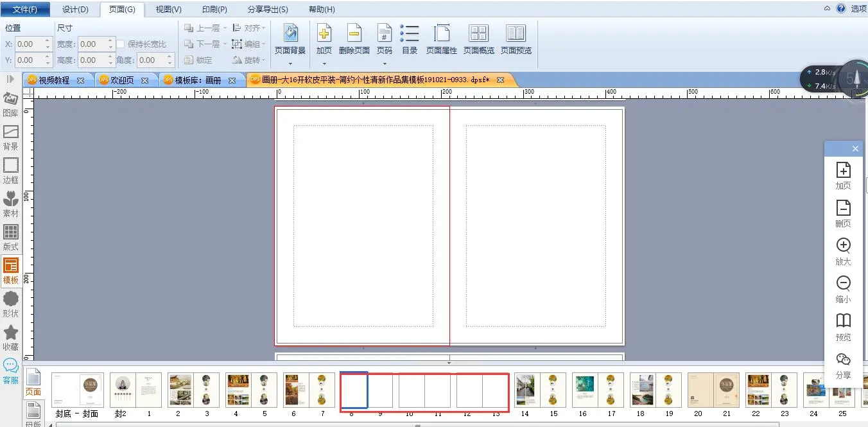Collapse the ribbon with the up chevron
The width and height of the screenshot is (868, 427).
coord(828,8)
